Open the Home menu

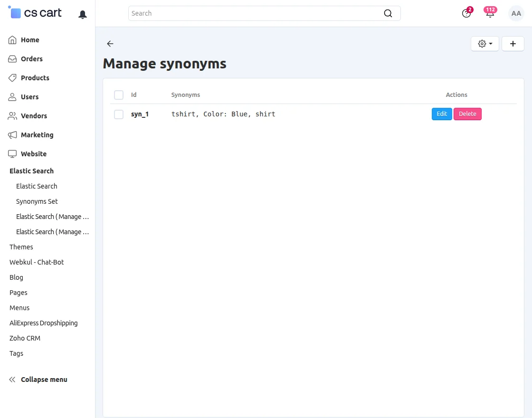click(x=30, y=40)
